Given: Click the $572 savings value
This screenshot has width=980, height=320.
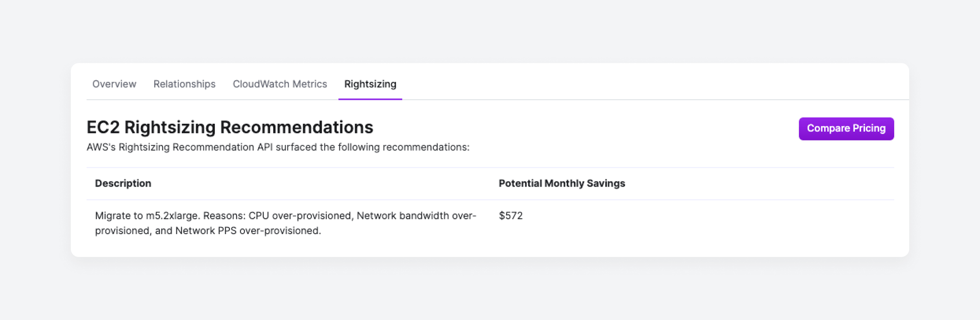Looking at the screenshot, I should coord(510,216).
